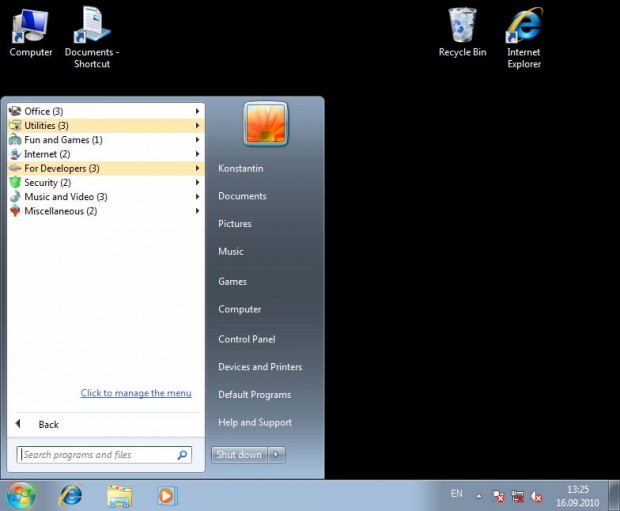The image size is (620, 511).
Task: Click the Office category icon
Action: point(15,111)
